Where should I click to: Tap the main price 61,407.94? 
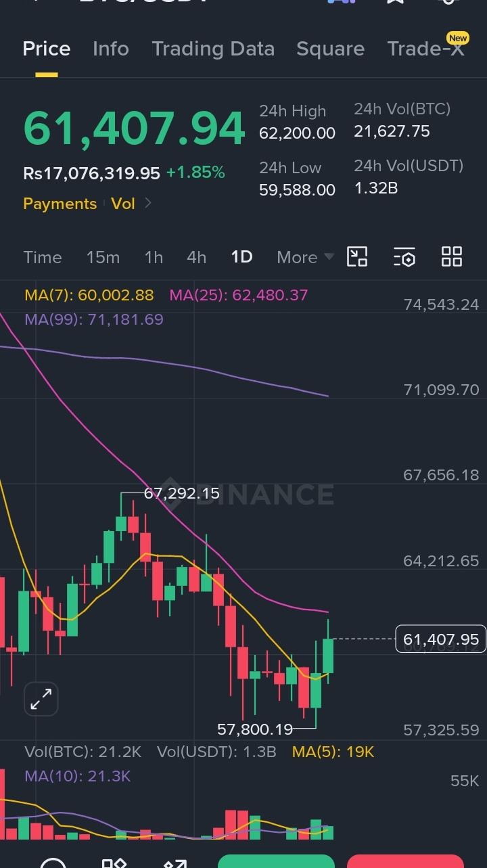pos(134,129)
